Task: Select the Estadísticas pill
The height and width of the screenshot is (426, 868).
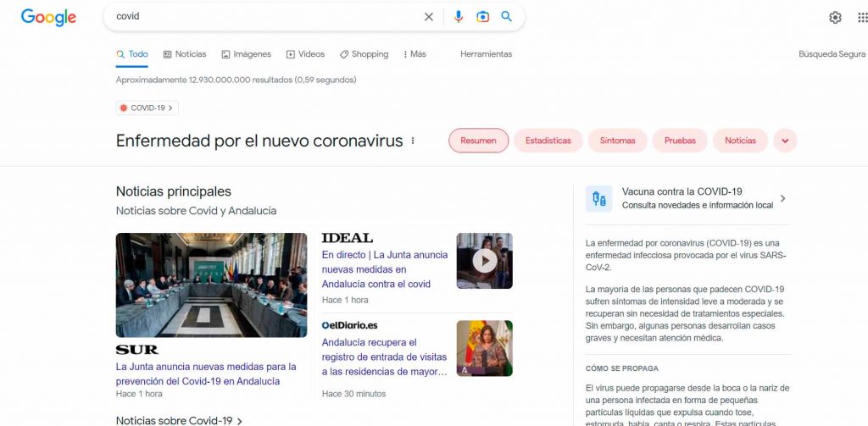Action: [x=548, y=141]
